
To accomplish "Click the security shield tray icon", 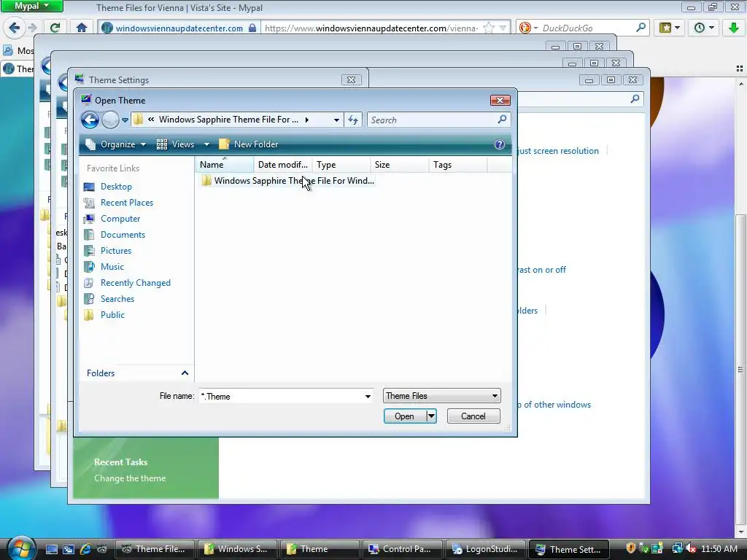I will point(631,548).
